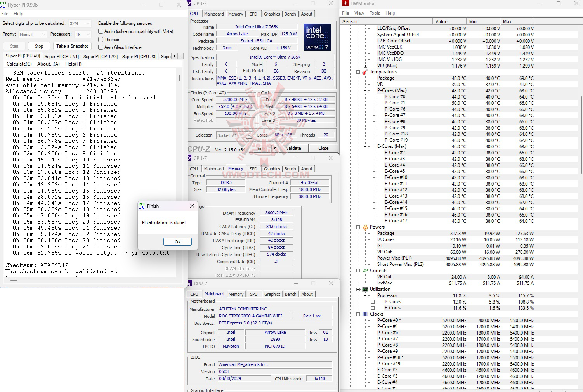Tick the Themes checkbox
The image size is (583, 392).
pos(101,40)
